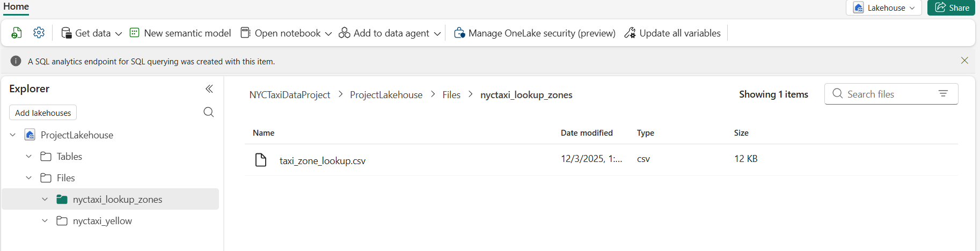Click Manage OneLake security (preview)
The width and height of the screenshot is (980, 251).
click(535, 33)
